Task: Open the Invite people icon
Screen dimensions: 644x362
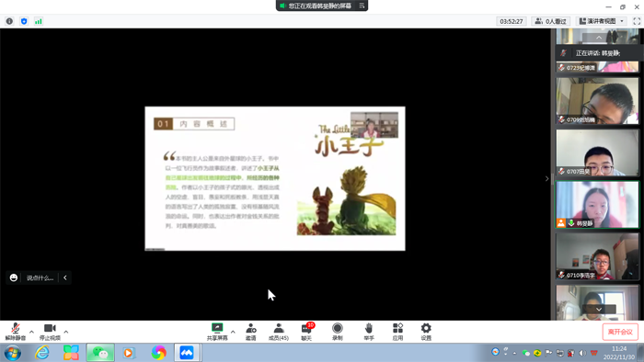Action: coord(250,332)
